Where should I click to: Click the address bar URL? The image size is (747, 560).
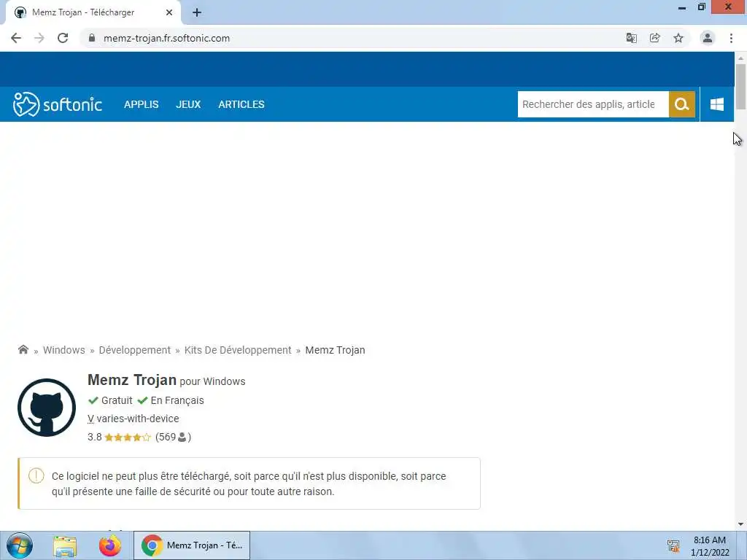166,38
